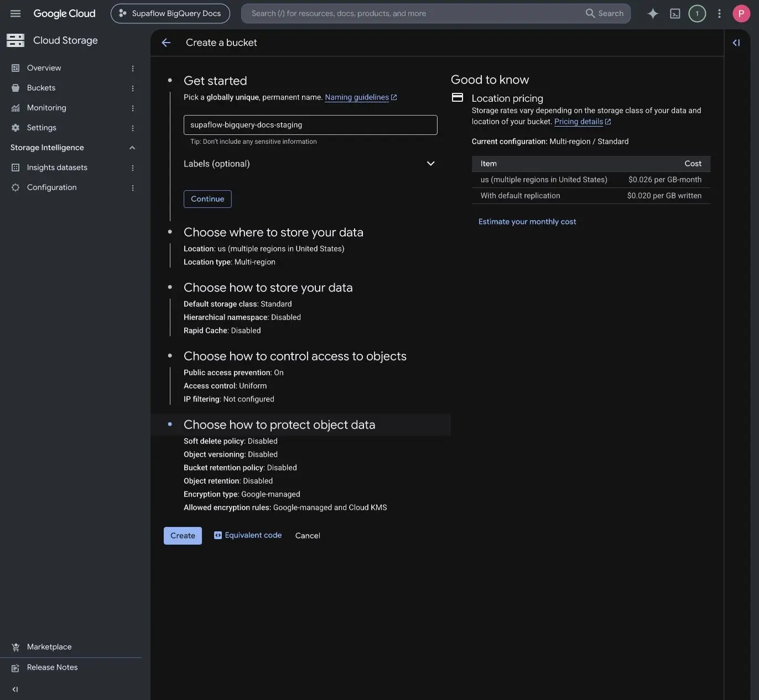View Equivalent code
Screen dimensions: 759x700
tap(248, 535)
